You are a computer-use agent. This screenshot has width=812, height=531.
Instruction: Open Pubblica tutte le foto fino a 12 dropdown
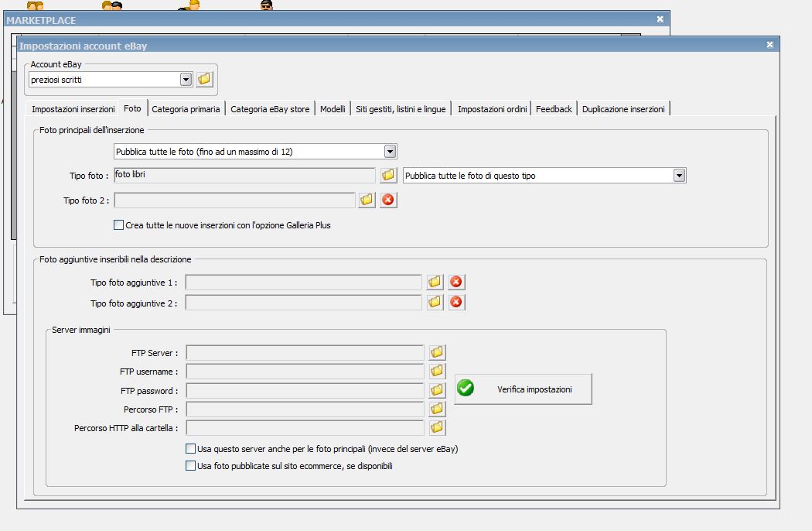390,152
